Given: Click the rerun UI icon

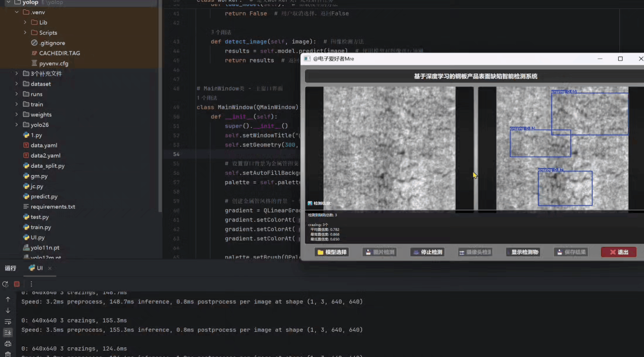Looking at the screenshot, I should [5, 284].
